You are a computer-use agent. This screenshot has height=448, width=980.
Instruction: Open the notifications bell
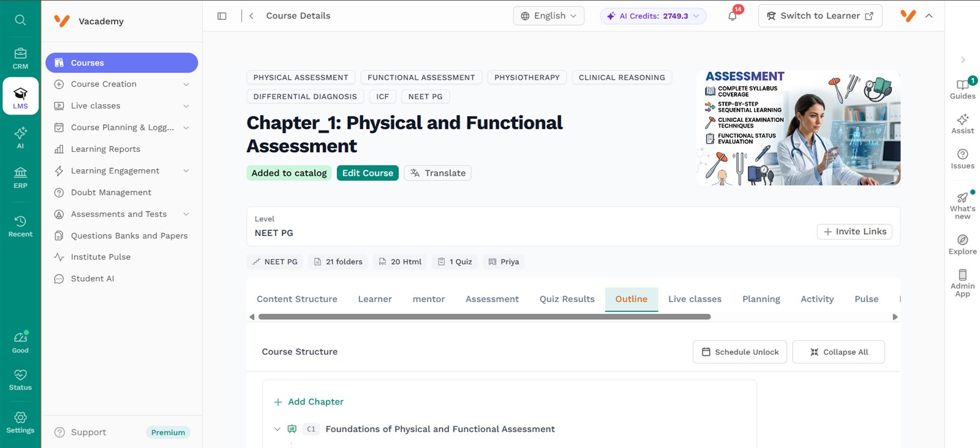[x=733, y=16]
